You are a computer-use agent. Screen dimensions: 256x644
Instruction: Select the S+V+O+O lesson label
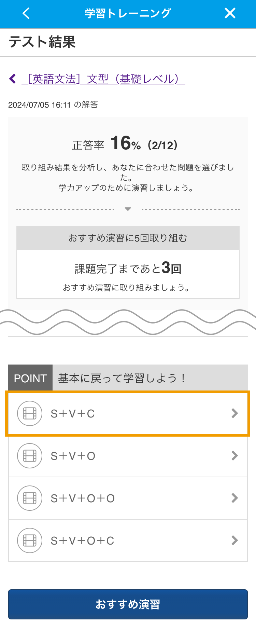83,498
